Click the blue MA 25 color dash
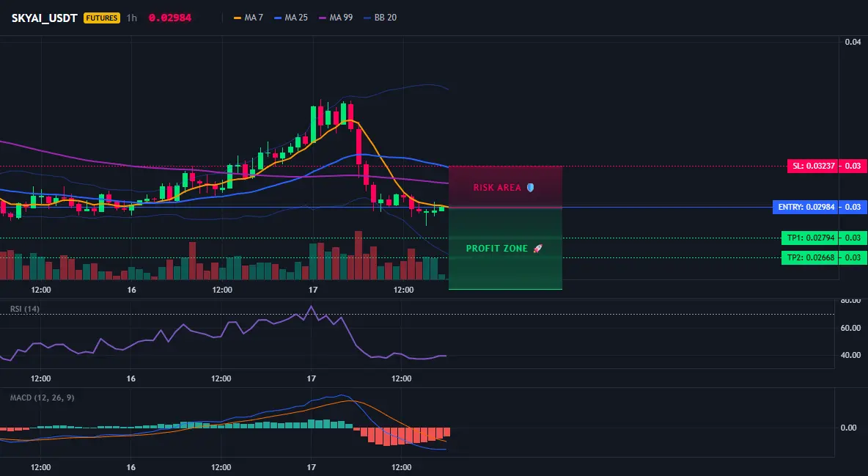Viewport: 868px width, 476px height. 278,18
